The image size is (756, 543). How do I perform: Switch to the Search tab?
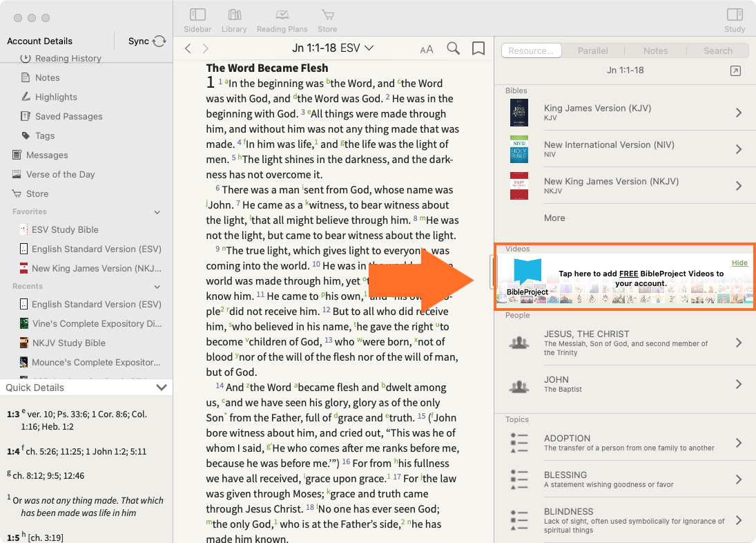tap(718, 50)
